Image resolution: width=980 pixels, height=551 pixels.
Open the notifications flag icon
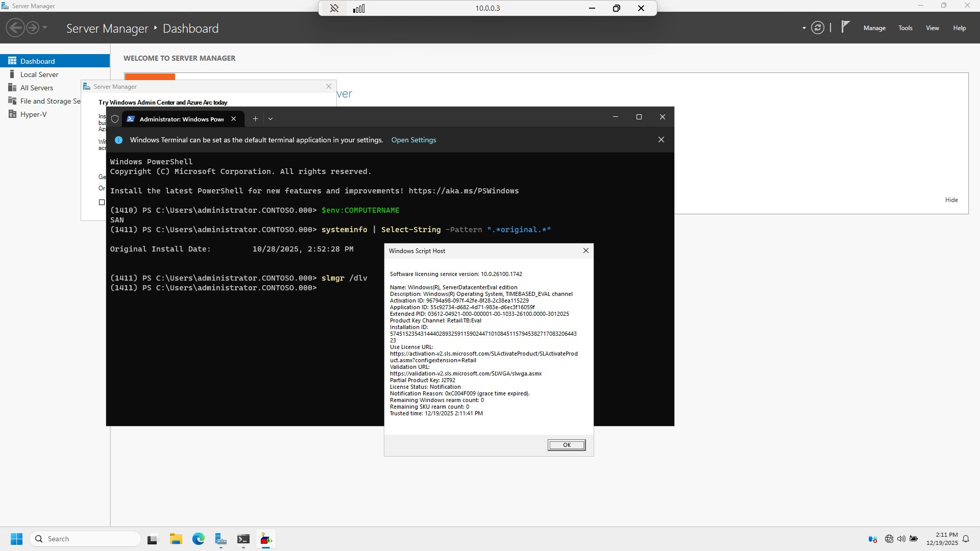845,27
